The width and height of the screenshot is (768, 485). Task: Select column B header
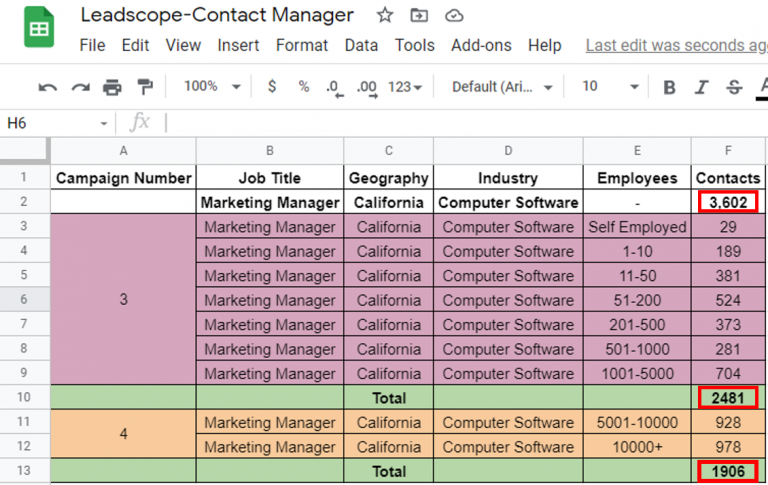pos(270,151)
